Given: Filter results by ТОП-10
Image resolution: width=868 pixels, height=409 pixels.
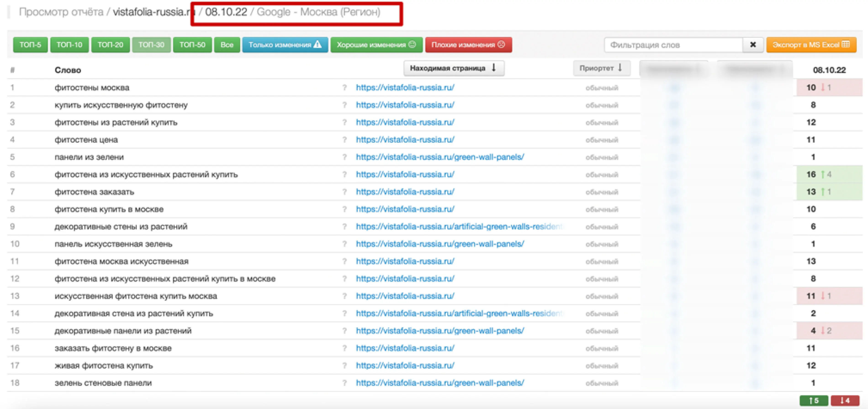Looking at the screenshot, I should [69, 45].
